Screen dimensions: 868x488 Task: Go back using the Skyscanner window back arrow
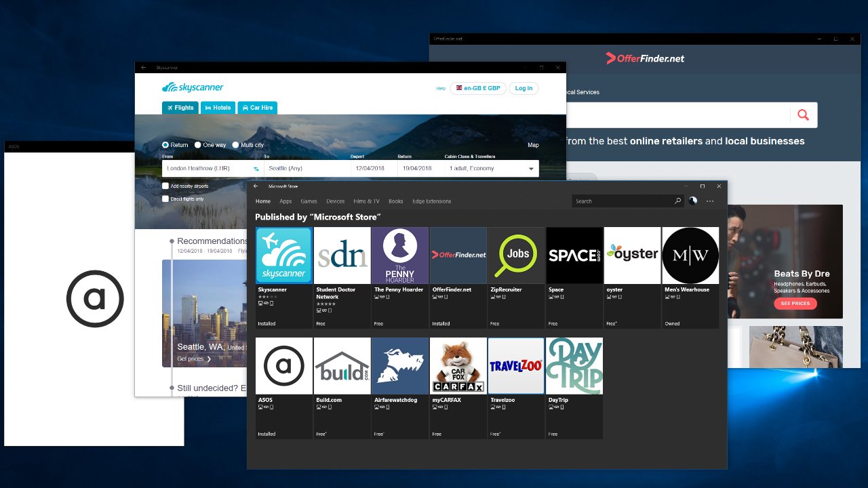coord(143,68)
